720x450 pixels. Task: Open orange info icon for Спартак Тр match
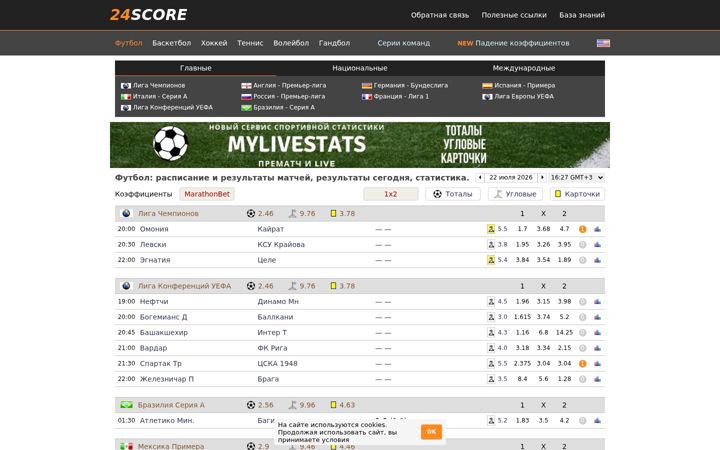pos(583,364)
